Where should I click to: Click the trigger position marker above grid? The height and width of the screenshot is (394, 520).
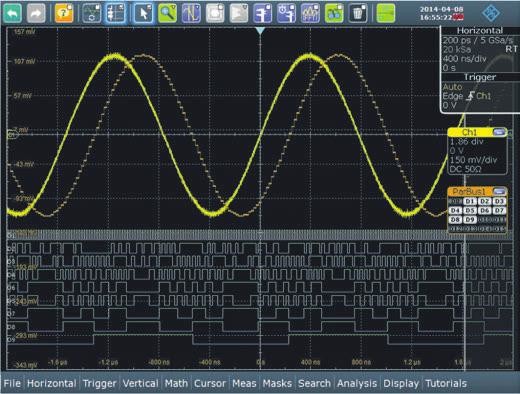(x=260, y=31)
